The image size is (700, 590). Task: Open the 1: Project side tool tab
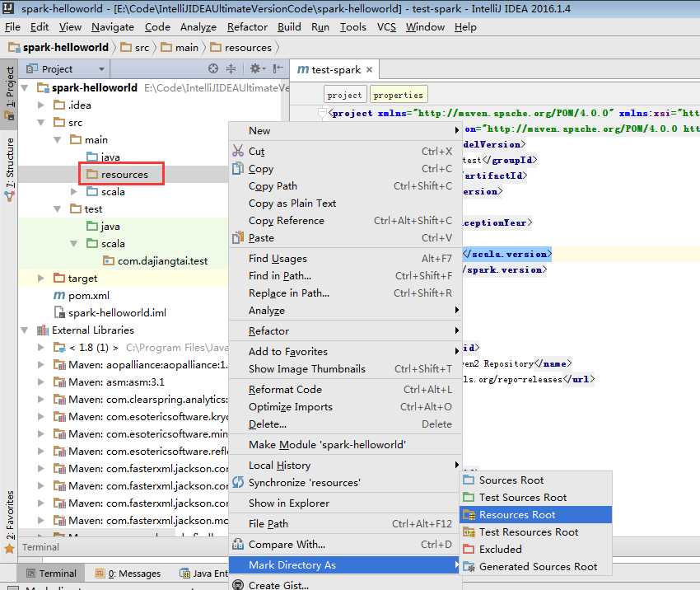9,93
